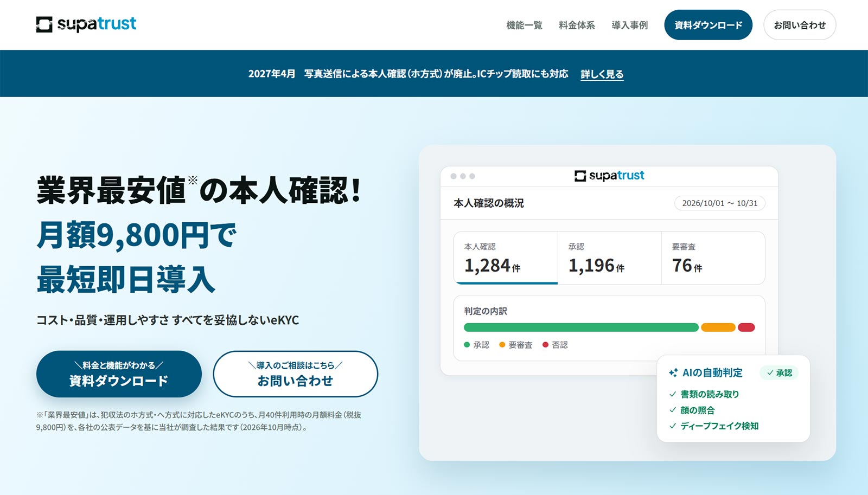868x495 pixels.
Task: Click the checkmark beside 顔の照合
Action: (x=673, y=410)
